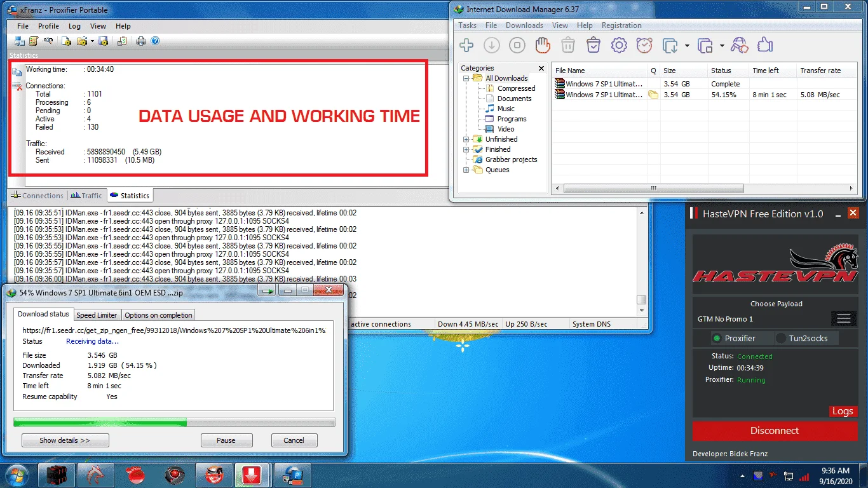Select Grabber projects in IDM categories
Screen dimensions: 868x488
point(511,159)
